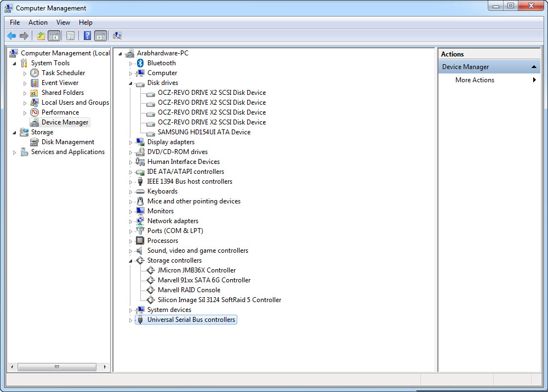Select Silicon Image SiI 3124 SoftRaid 5 Controller
548x392 pixels.
click(220, 300)
